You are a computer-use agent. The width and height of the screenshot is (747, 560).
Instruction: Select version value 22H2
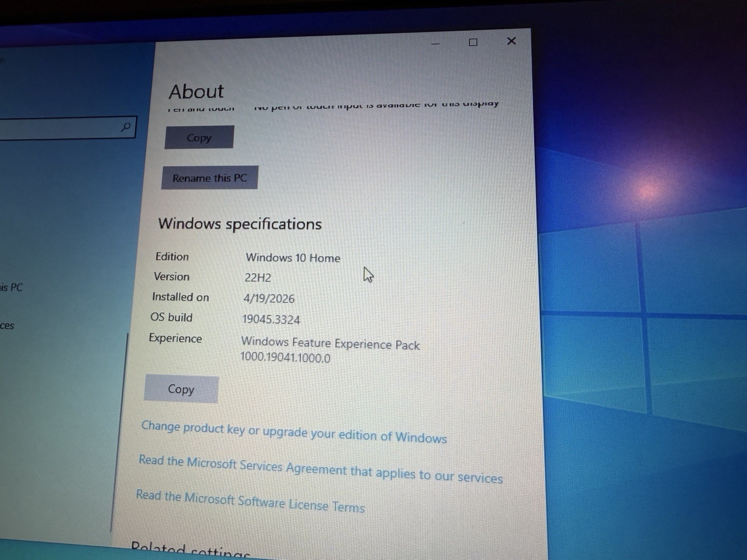tap(258, 278)
